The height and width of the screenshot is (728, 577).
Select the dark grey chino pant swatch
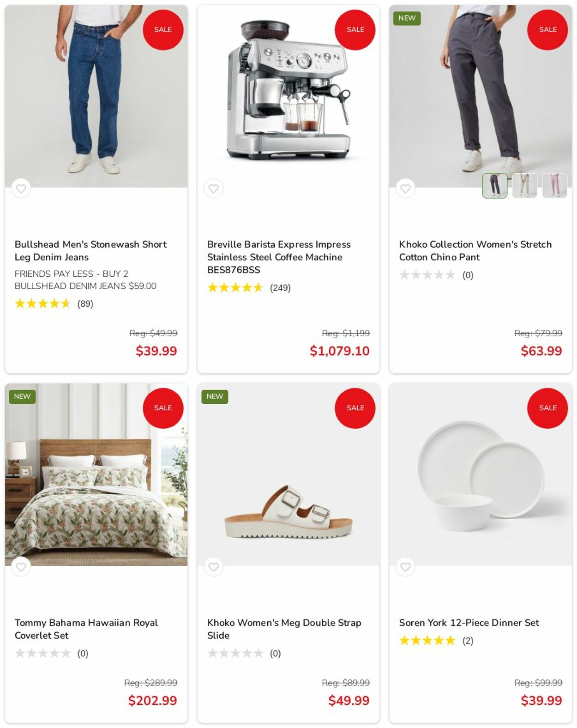[x=494, y=185]
